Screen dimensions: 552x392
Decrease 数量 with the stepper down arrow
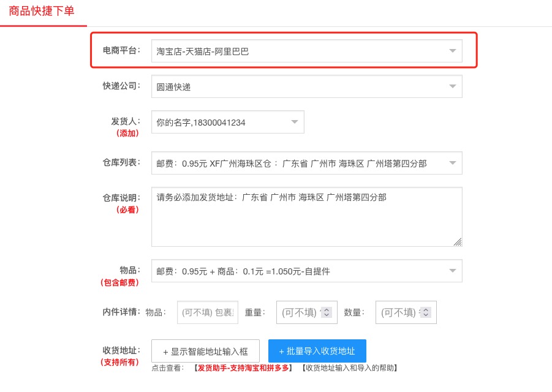[425, 316]
